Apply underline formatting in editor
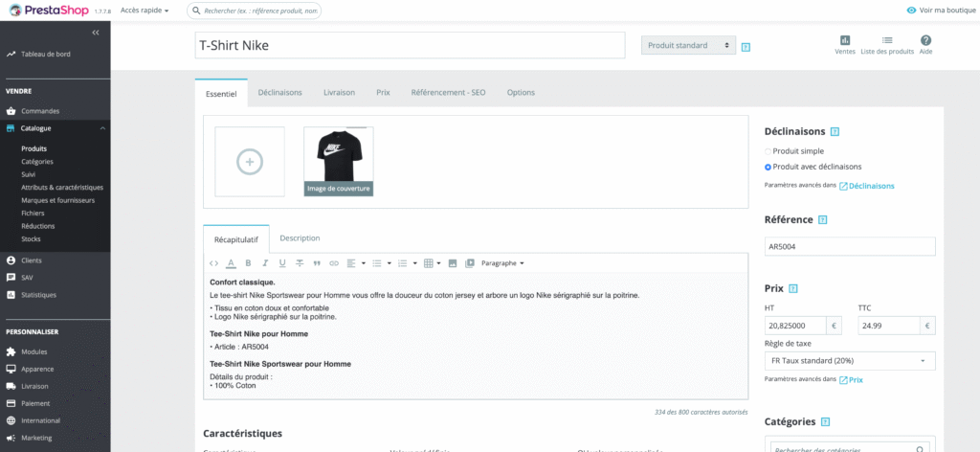This screenshot has width=980, height=452. 282,263
